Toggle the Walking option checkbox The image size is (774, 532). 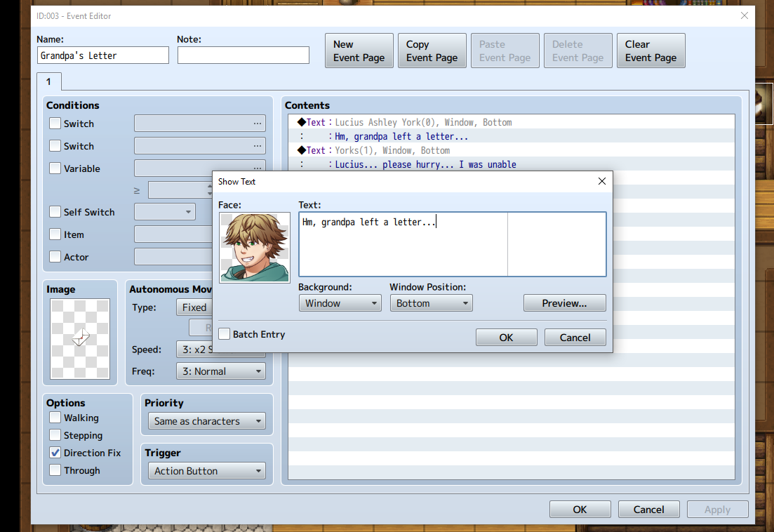click(x=55, y=418)
